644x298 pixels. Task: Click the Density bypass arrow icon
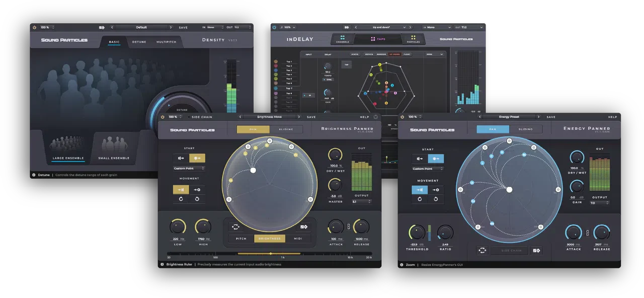102,27
